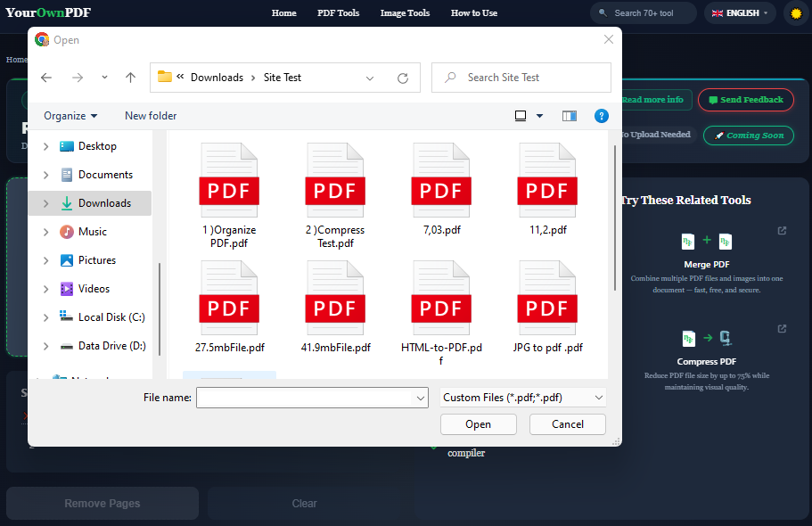Expand the Videos tree node
The width and height of the screenshot is (812, 526).
[x=45, y=289]
